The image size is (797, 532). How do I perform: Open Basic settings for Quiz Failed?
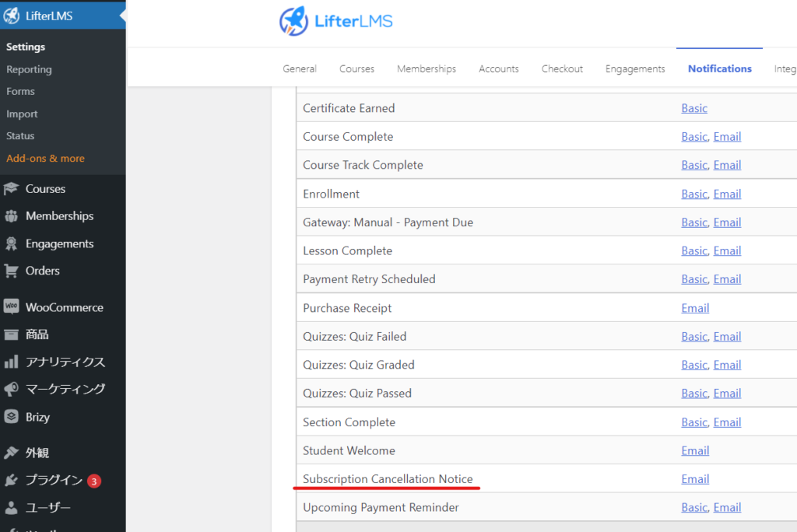pos(694,337)
